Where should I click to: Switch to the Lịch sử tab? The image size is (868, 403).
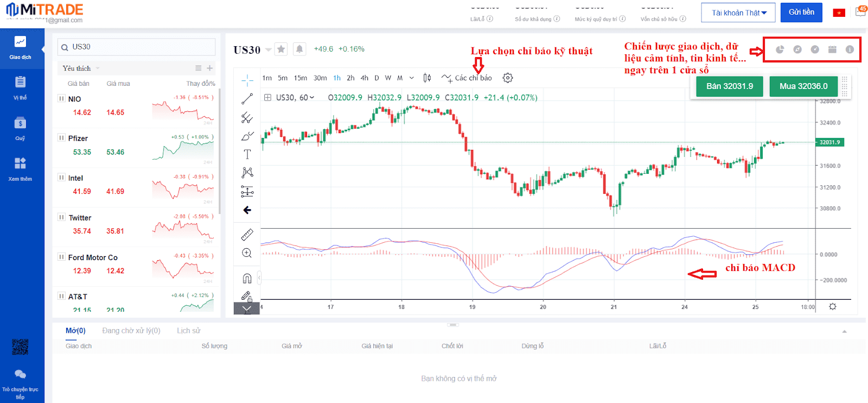tap(188, 331)
